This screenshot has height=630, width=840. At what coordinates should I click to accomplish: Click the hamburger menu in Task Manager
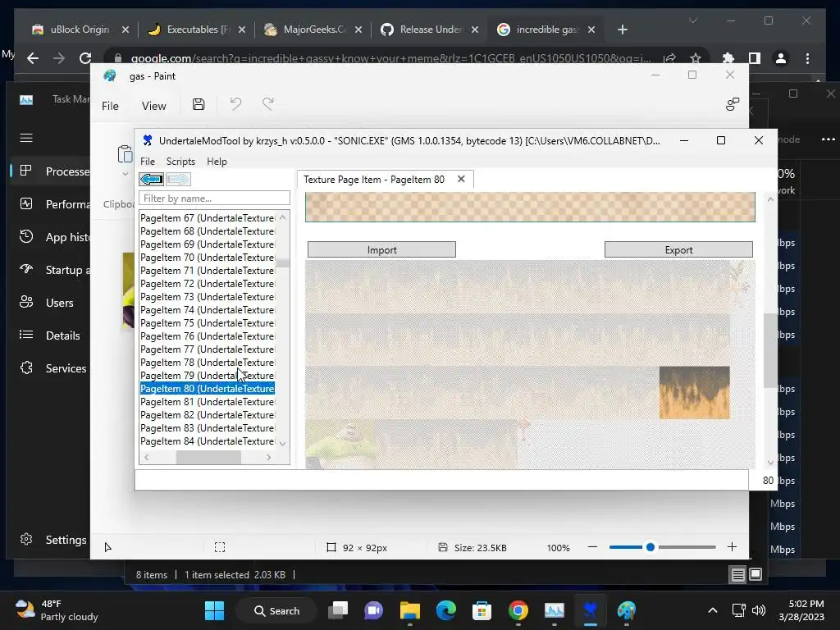(26, 138)
